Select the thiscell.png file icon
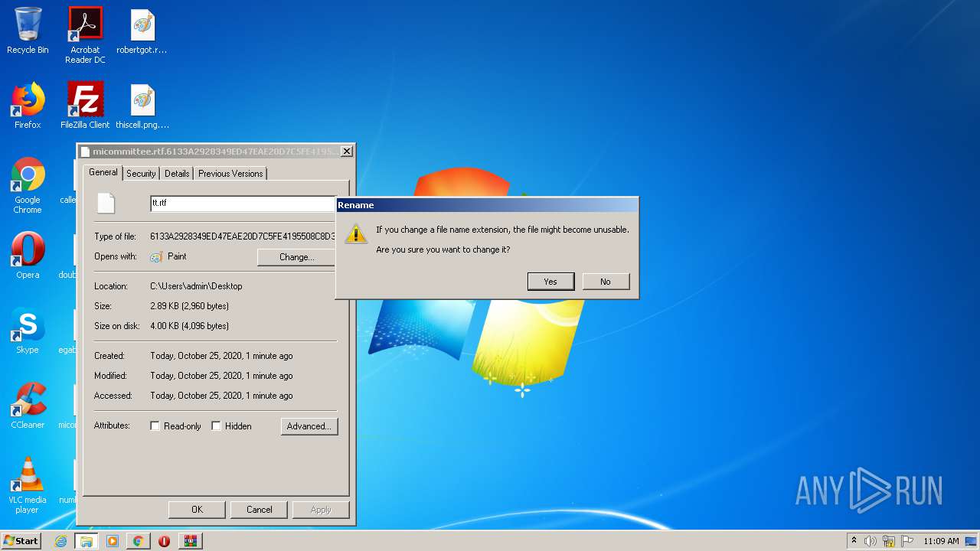Viewport: 980px width, 551px height. point(142,106)
